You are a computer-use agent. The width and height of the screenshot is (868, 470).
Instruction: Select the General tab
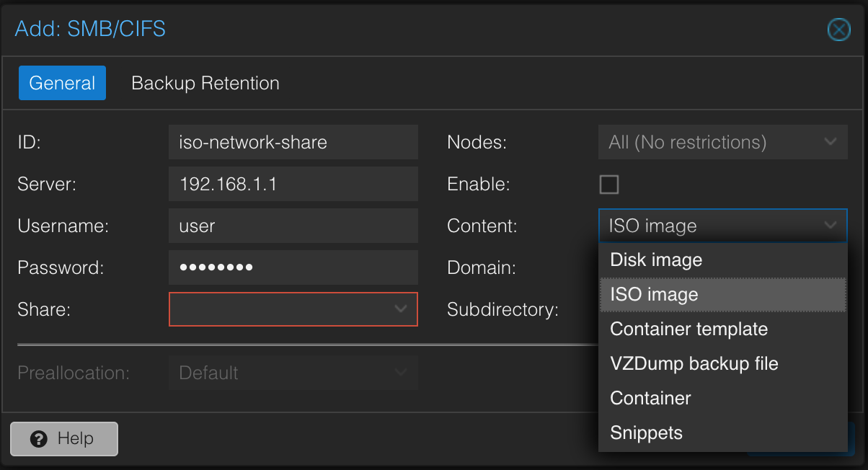click(62, 83)
